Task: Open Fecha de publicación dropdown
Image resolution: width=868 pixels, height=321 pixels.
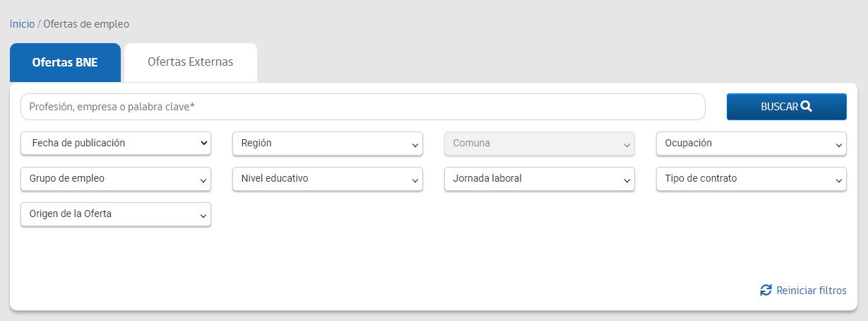Action: point(116,144)
